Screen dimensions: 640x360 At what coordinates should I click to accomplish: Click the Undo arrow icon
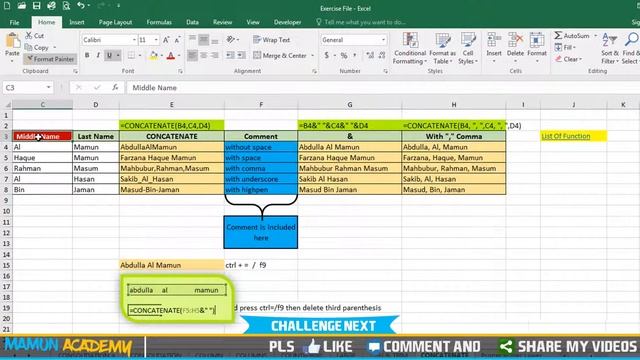(x=81, y=6)
